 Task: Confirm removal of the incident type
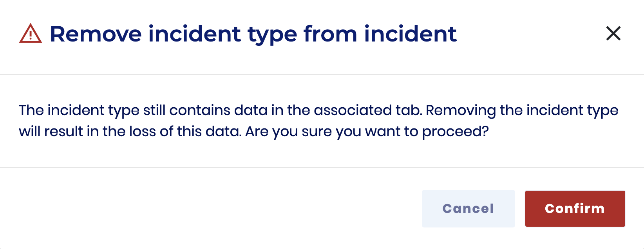coord(575,209)
